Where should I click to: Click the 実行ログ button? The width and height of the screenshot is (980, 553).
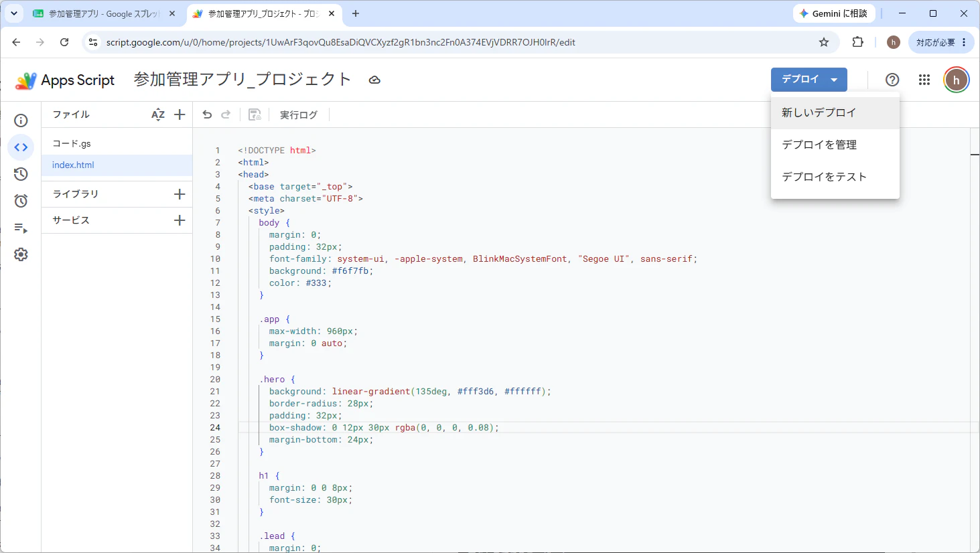299,114
